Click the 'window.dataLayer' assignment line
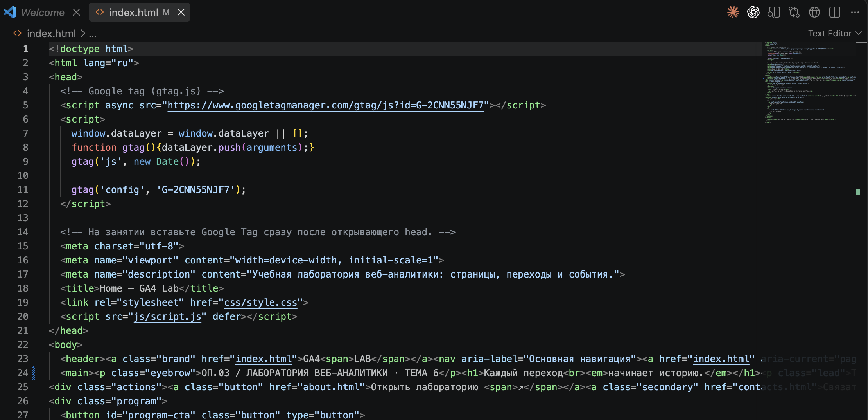Image resolution: width=868 pixels, height=420 pixels. point(190,133)
